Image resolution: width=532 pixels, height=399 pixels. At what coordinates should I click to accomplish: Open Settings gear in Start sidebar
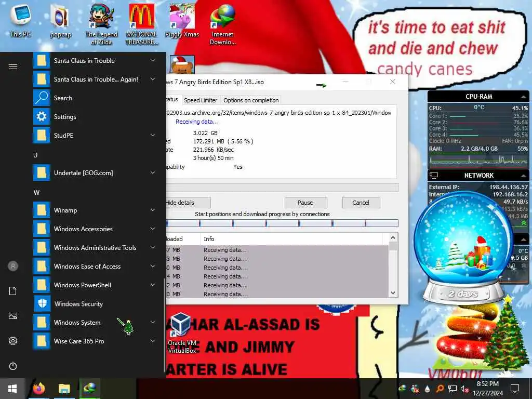(x=13, y=341)
